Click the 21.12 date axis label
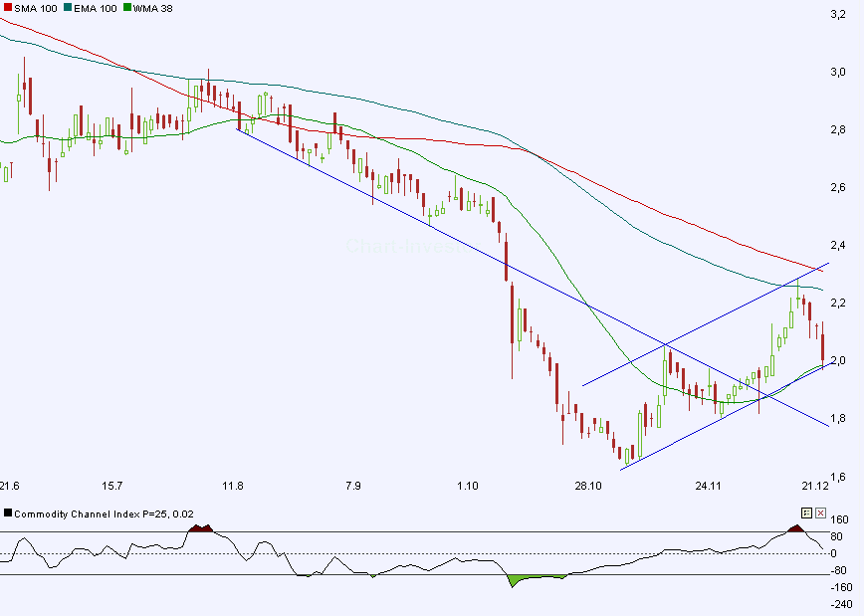This screenshot has width=864, height=616. [x=815, y=486]
